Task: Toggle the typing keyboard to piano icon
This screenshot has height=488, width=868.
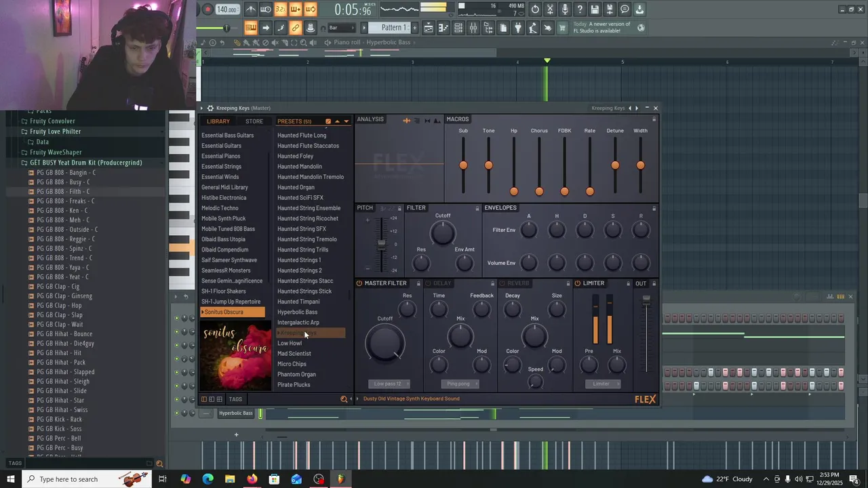Action: (251, 28)
